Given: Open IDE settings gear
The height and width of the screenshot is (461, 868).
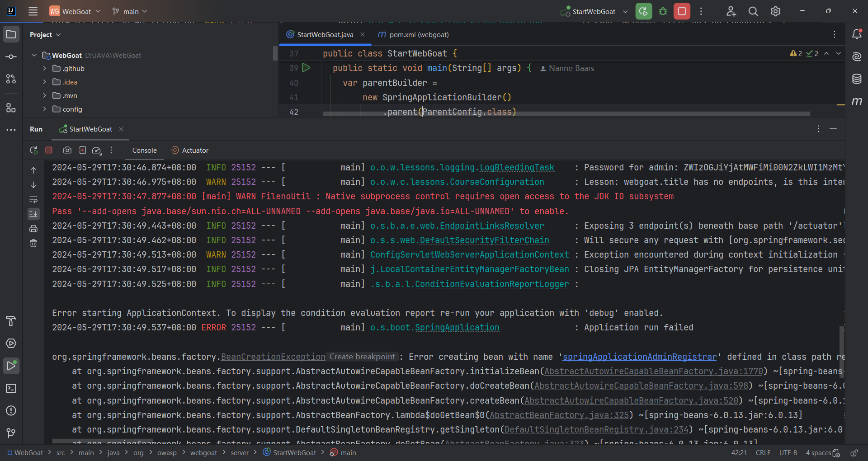Looking at the screenshot, I should [775, 11].
